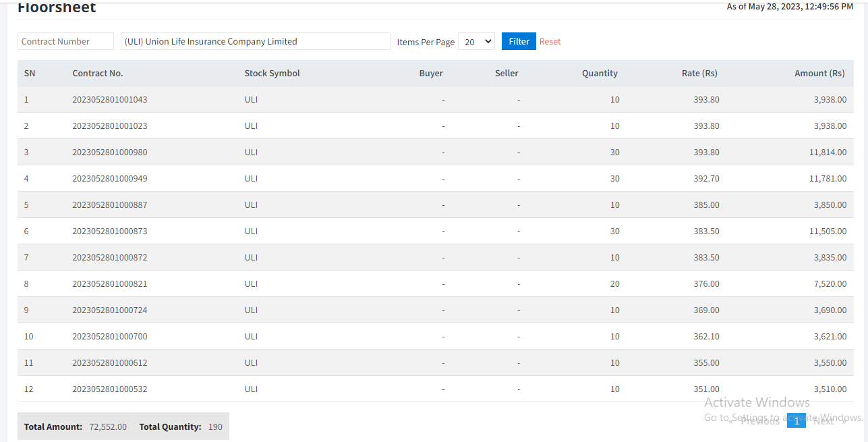
Task: Select page 1 in pagination
Action: coord(796,420)
